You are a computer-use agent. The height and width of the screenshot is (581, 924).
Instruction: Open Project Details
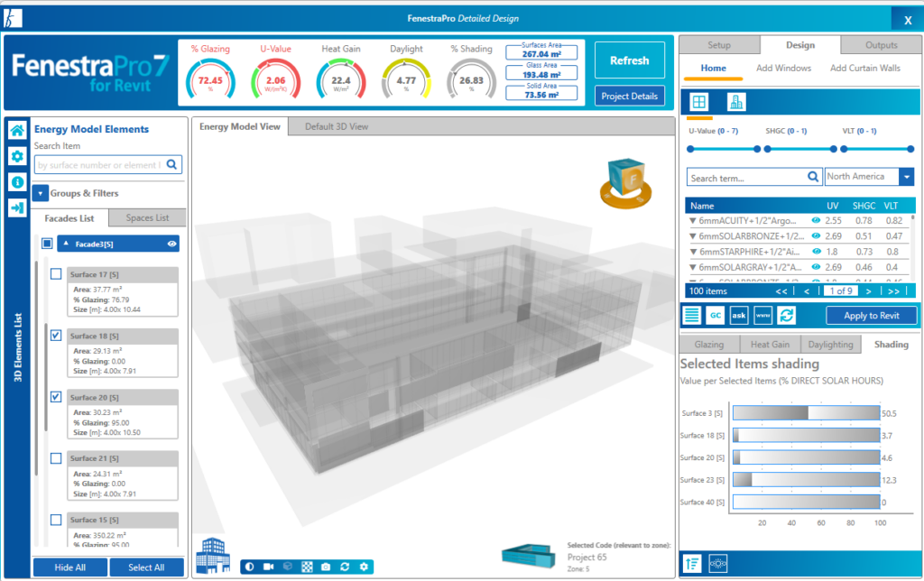pos(629,96)
